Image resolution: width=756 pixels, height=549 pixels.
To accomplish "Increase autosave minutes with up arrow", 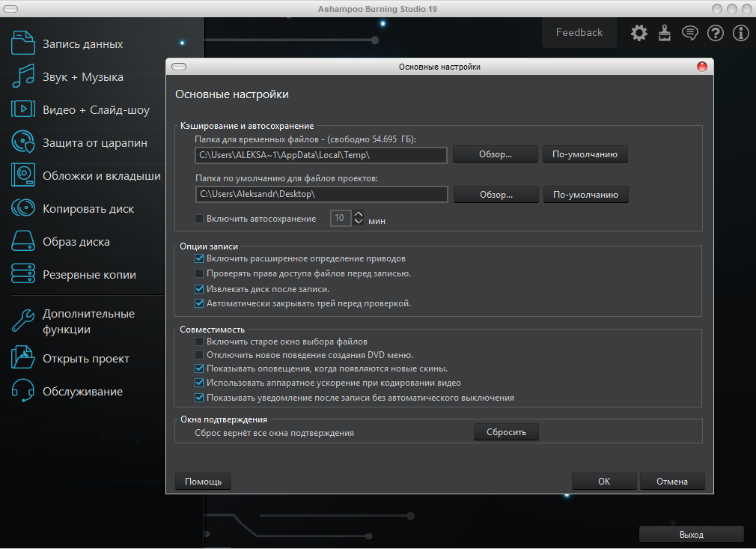I will pos(359,213).
